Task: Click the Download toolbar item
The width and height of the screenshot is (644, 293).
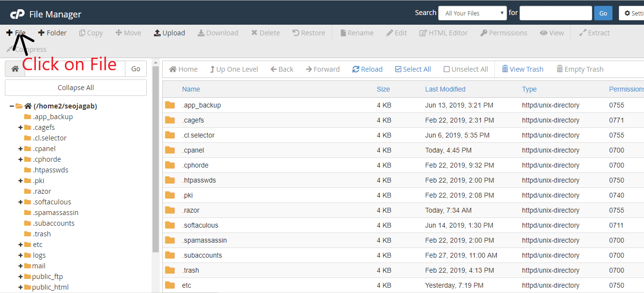Action: (x=218, y=33)
